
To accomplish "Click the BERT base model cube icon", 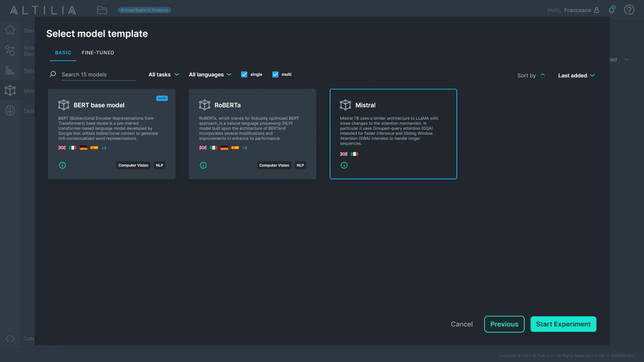I will pos(63,105).
